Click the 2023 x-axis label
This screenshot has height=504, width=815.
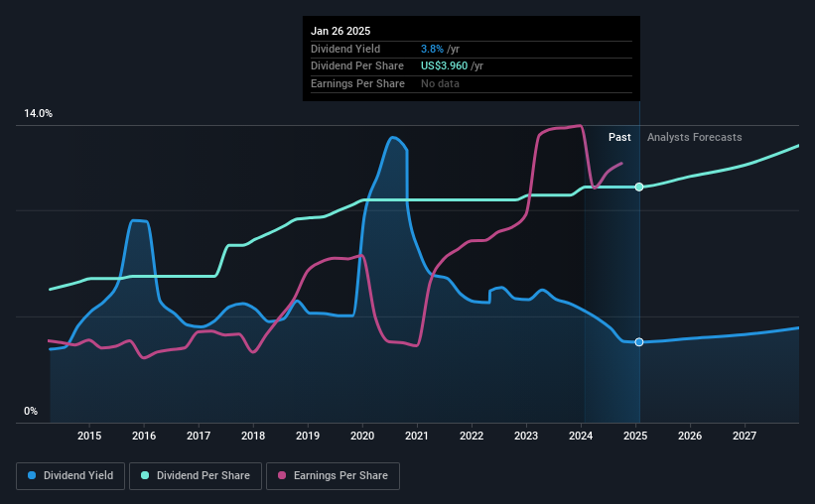tap(526, 436)
